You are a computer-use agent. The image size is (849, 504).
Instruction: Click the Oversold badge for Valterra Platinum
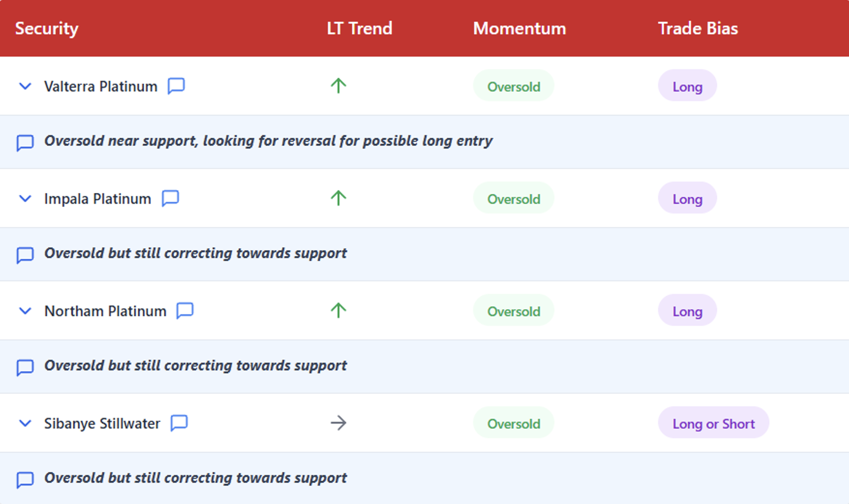pyautogui.click(x=514, y=86)
